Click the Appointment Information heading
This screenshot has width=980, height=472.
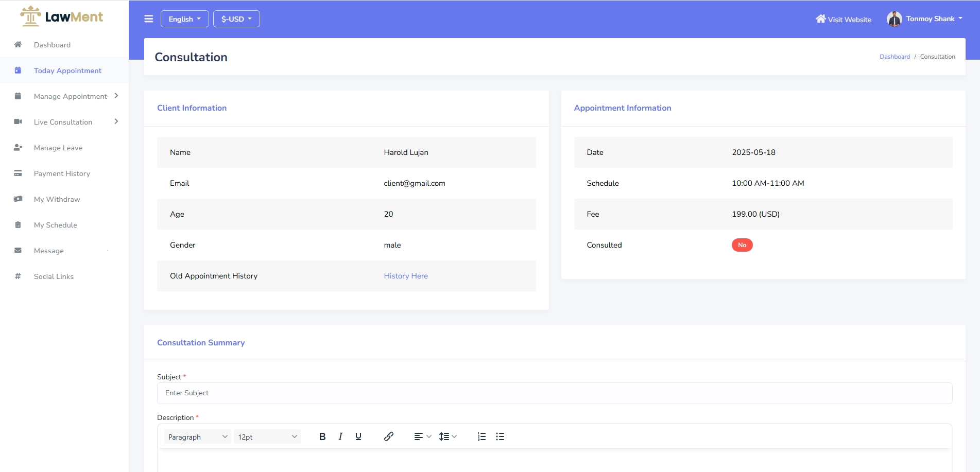(623, 108)
